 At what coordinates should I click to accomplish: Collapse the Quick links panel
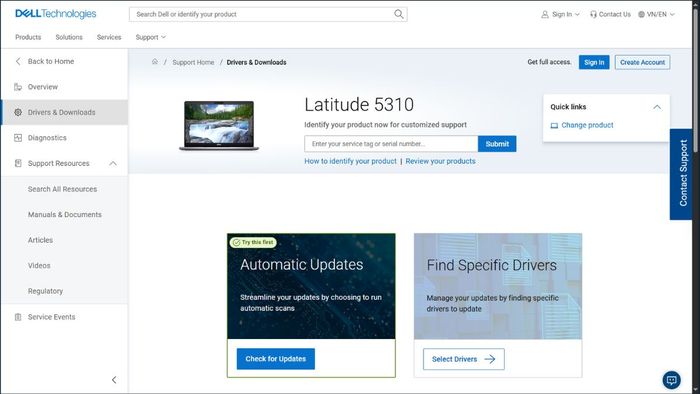coord(657,107)
